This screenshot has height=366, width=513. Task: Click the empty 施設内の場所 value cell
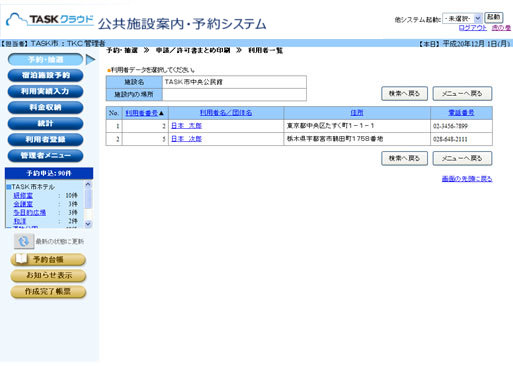pos(234,95)
